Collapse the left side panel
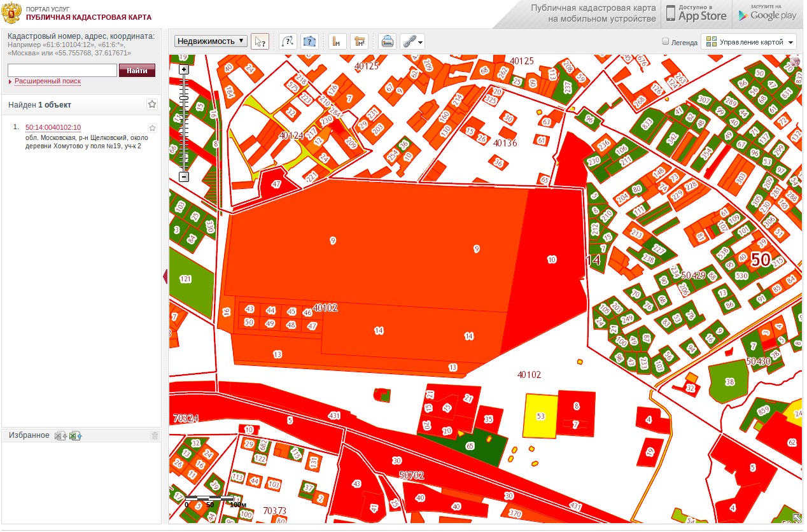 click(165, 276)
